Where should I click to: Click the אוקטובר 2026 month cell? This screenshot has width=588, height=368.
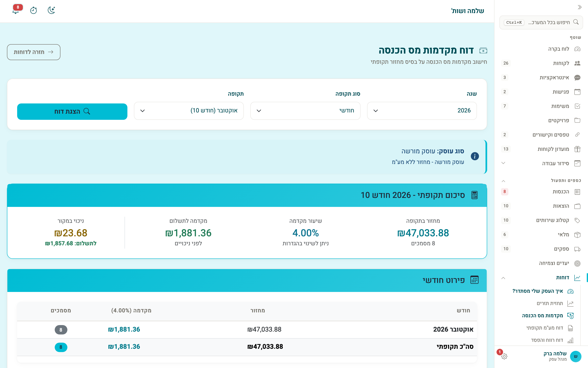click(453, 330)
